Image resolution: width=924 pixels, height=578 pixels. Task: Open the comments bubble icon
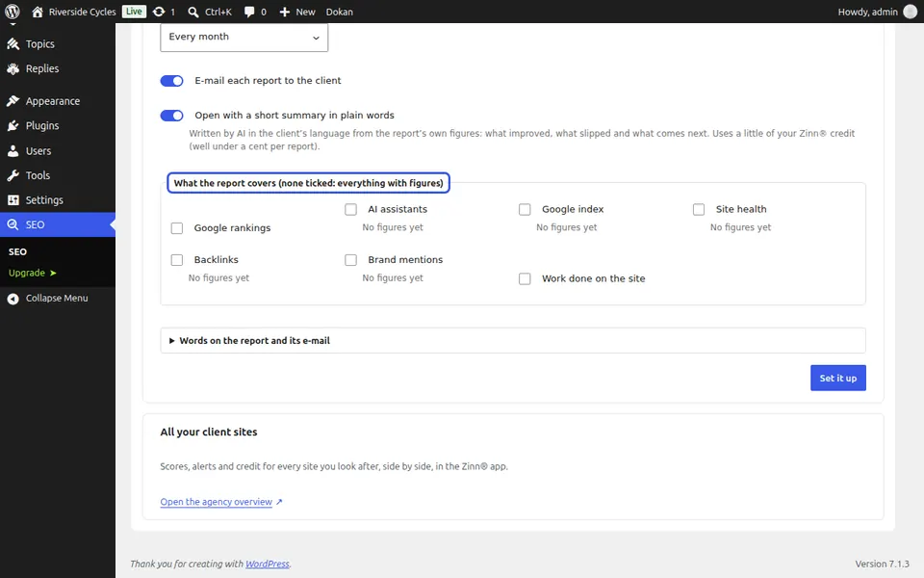click(249, 12)
